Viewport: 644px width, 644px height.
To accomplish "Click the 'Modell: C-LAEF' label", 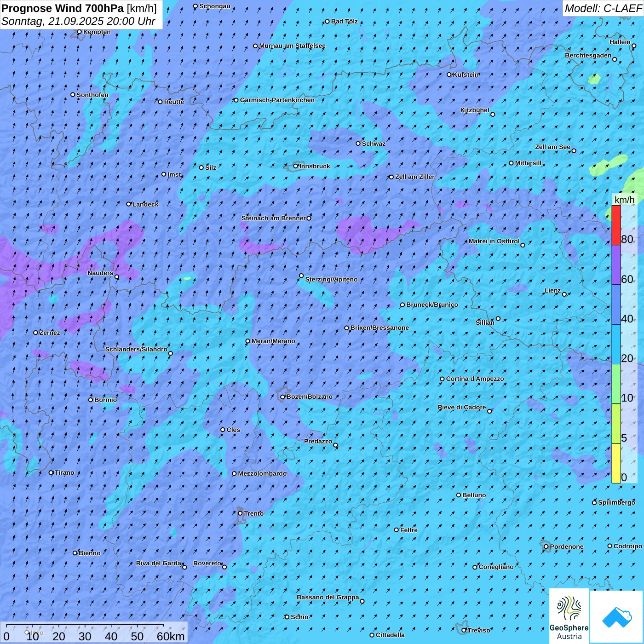I will (603, 8).
